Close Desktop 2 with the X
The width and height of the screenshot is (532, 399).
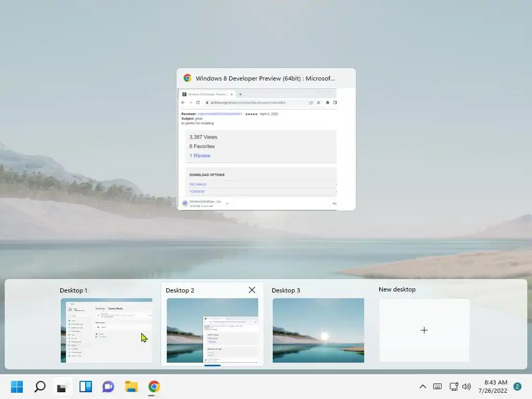point(252,290)
